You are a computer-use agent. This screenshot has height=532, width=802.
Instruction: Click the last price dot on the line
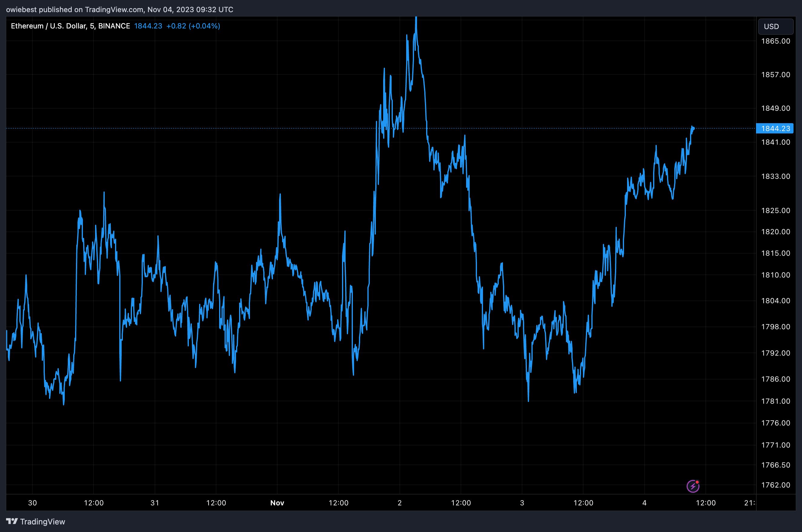[x=693, y=128]
